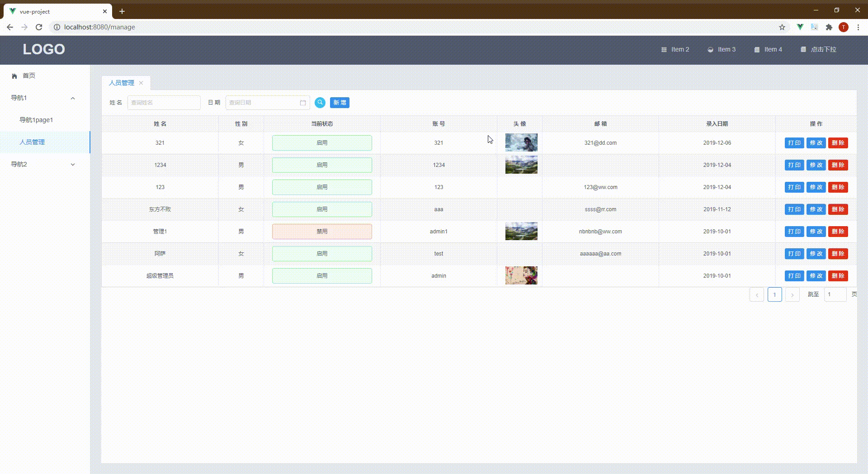Viewport: 868px width, 474px height.
Task: Edit the record for 超级管理员
Action: tap(816, 276)
